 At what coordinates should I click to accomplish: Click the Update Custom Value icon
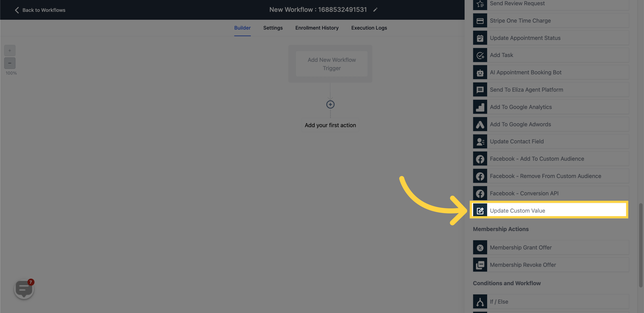click(480, 210)
